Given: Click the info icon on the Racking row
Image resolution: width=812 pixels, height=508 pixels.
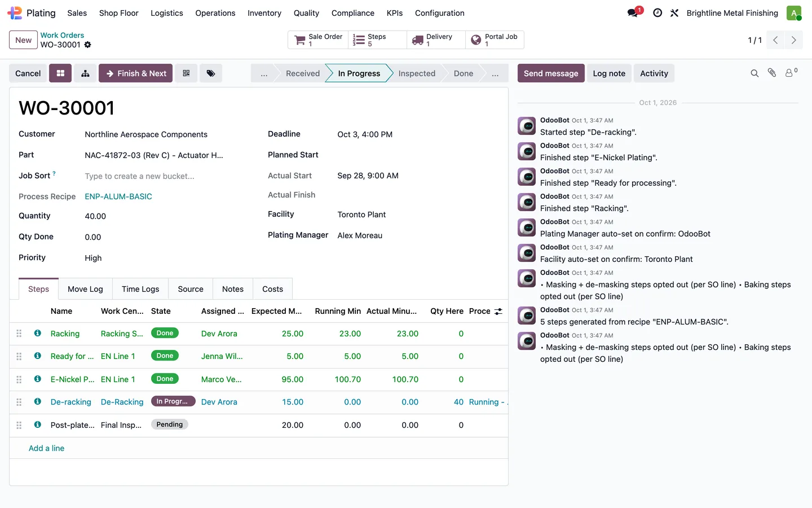Looking at the screenshot, I should coord(38,333).
